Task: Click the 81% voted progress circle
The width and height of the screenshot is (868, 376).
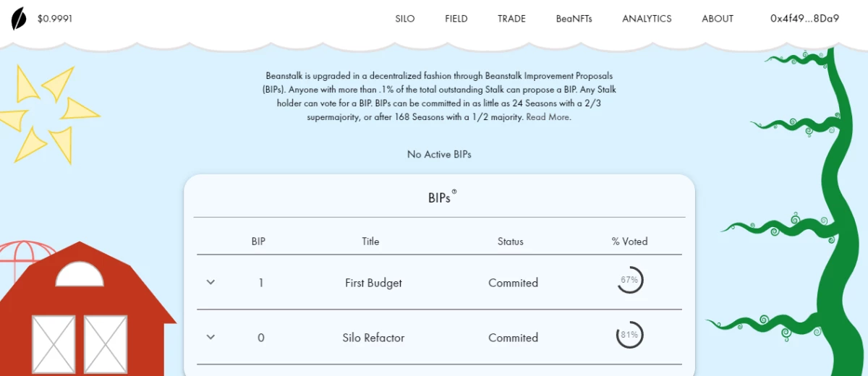Action: pyautogui.click(x=630, y=335)
